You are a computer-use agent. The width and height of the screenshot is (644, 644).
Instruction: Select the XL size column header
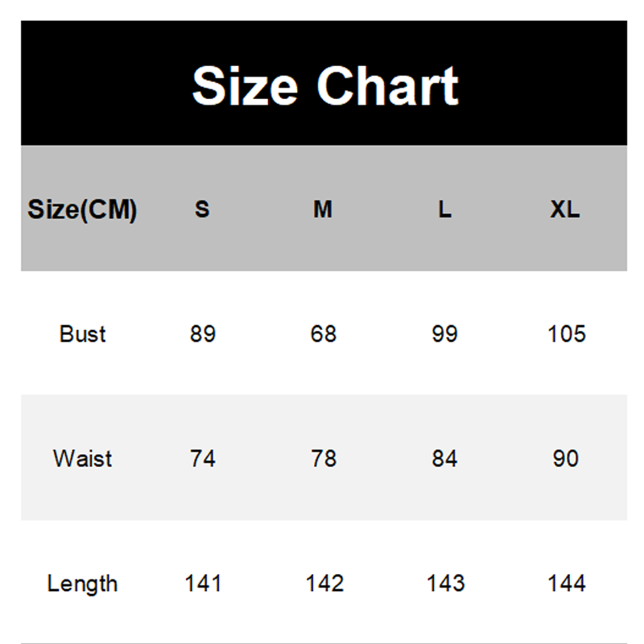click(565, 210)
